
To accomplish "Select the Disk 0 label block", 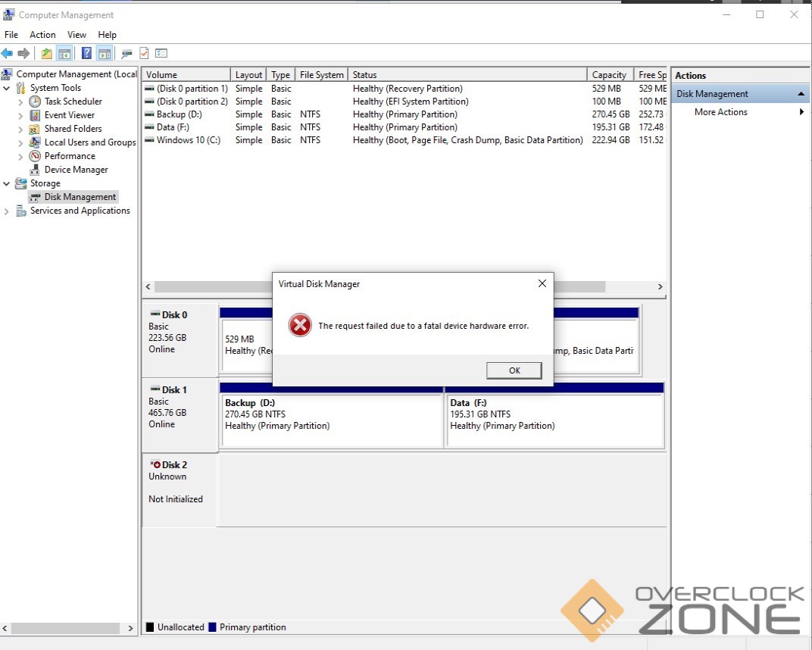I will tap(180, 339).
